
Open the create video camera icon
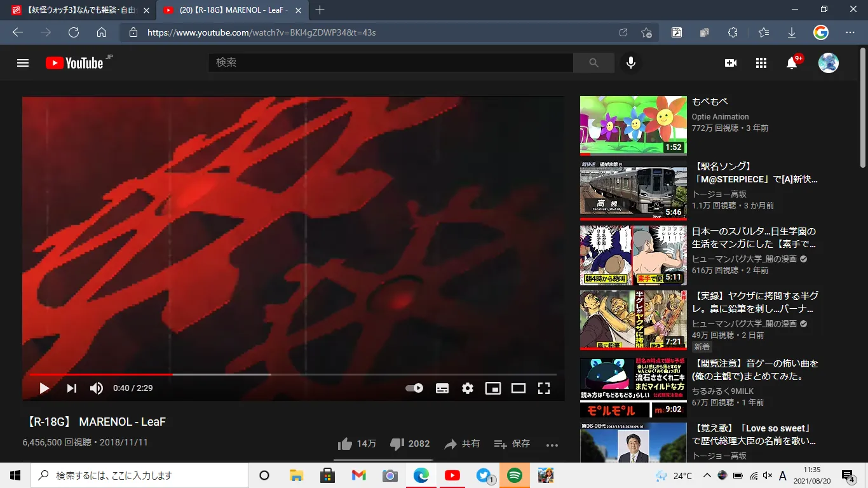[x=731, y=63]
